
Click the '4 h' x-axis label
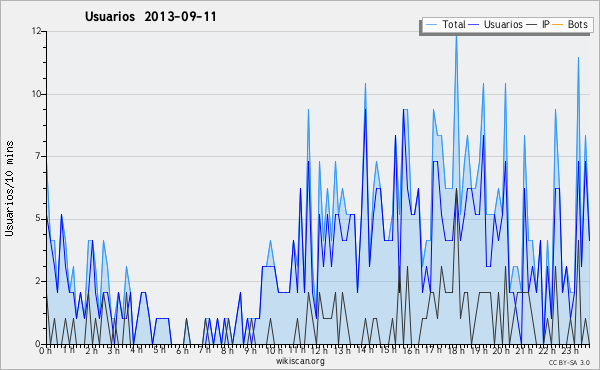(x=137, y=350)
